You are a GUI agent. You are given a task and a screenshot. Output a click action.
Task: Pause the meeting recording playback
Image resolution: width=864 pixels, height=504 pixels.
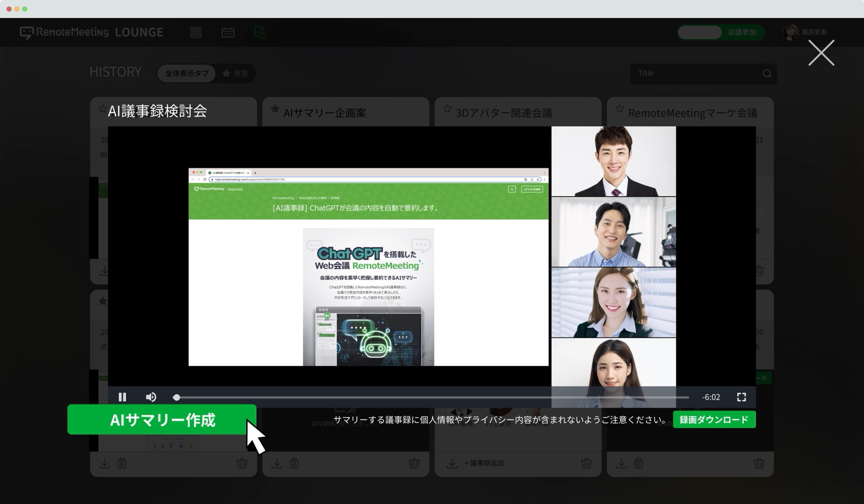pyautogui.click(x=122, y=397)
